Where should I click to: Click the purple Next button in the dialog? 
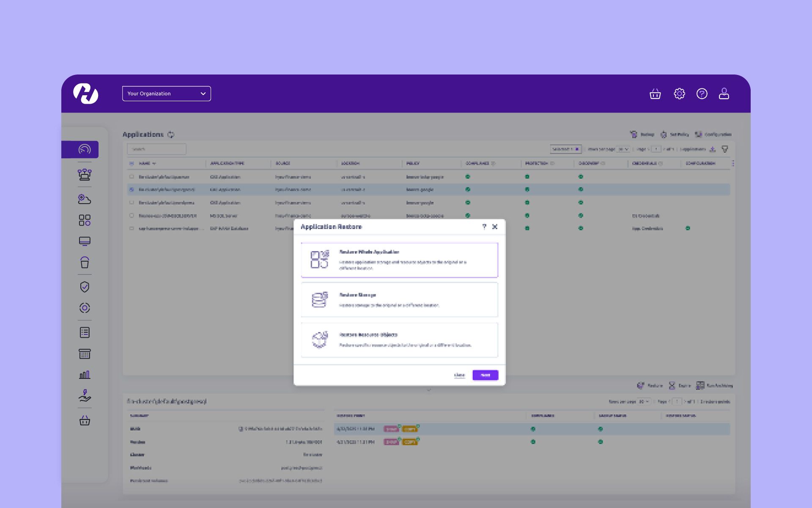(486, 375)
